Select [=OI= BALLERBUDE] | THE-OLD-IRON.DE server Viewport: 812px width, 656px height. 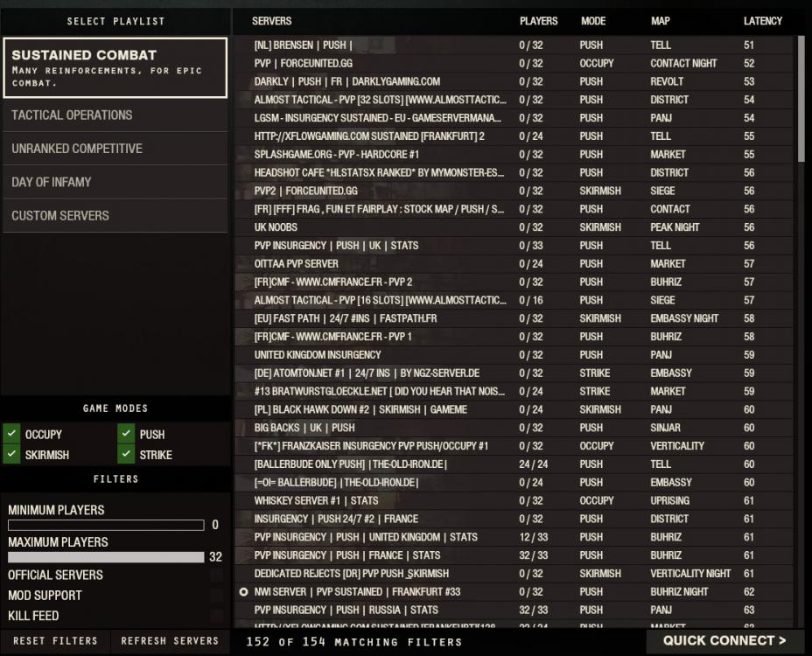[x=514, y=483]
